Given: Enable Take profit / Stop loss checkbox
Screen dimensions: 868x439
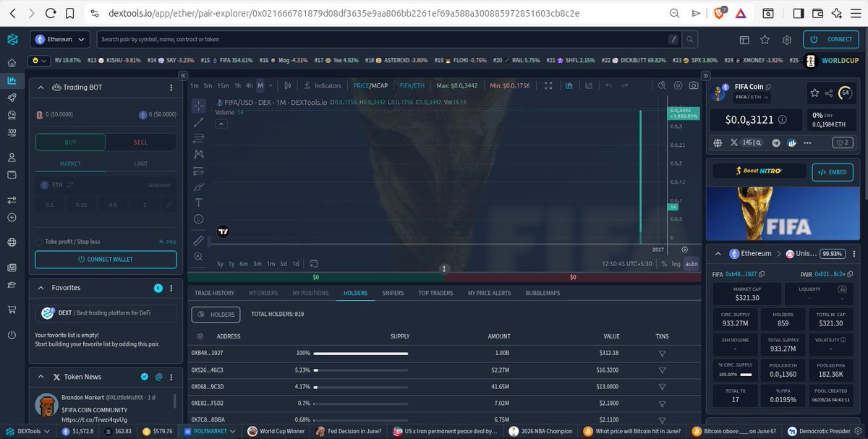Looking at the screenshot, I should (39, 242).
